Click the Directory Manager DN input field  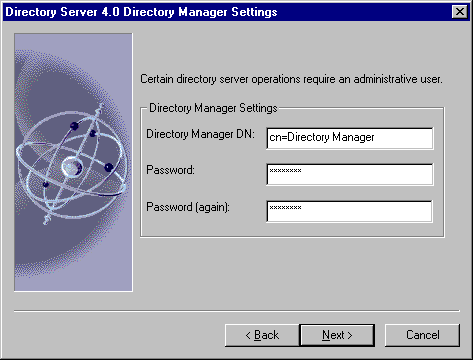350,138
